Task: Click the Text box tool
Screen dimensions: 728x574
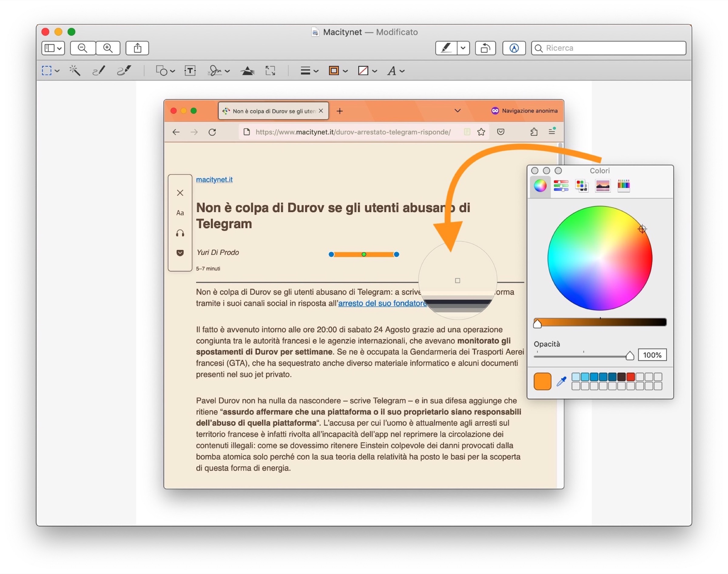Action: pos(190,71)
